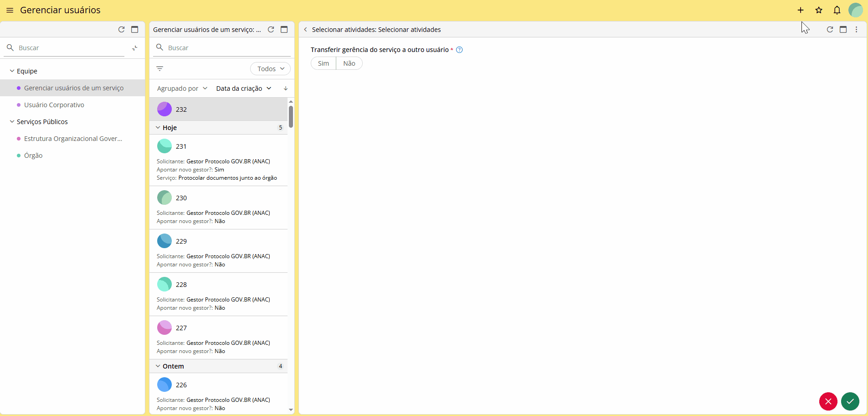Click avatar of record 231
This screenshot has height=416, width=868.
click(x=164, y=146)
